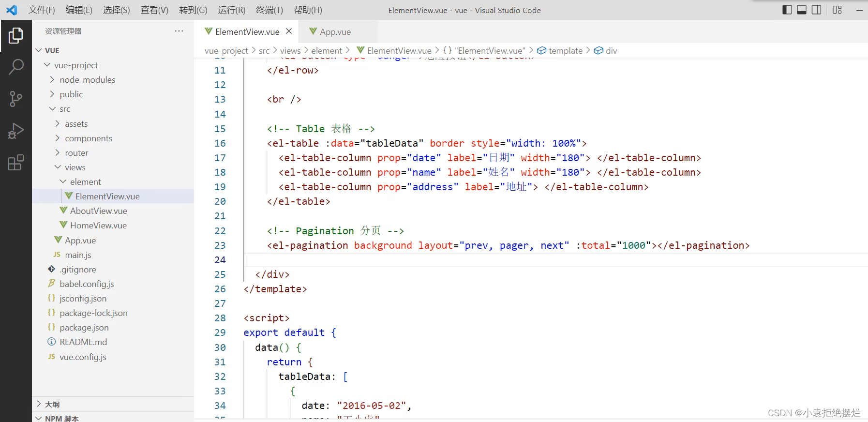
Task: Collapse the VUE root section
Action: 39,50
